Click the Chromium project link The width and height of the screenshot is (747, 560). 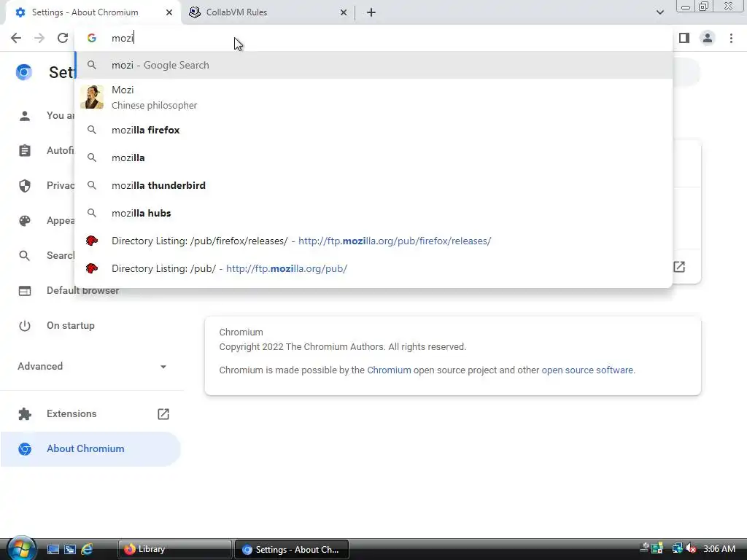[x=389, y=370]
